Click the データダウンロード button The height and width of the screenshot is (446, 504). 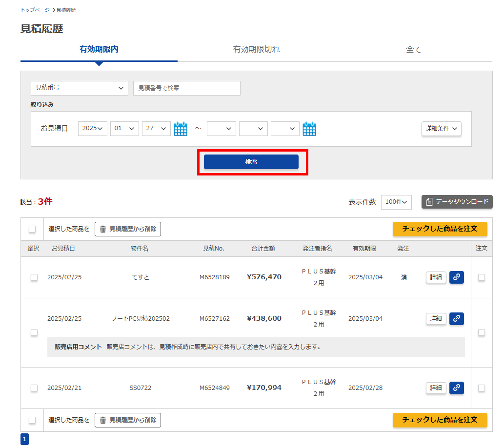pos(457,202)
